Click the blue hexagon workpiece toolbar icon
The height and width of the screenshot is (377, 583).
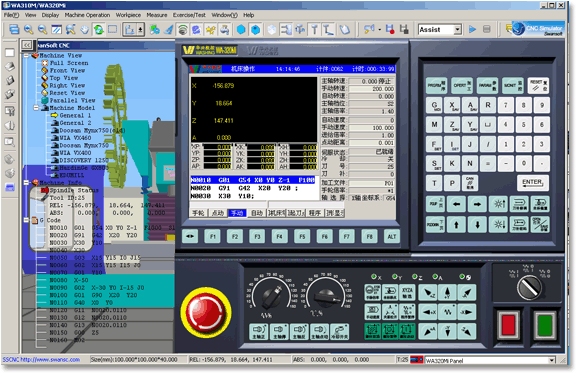coord(241,29)
